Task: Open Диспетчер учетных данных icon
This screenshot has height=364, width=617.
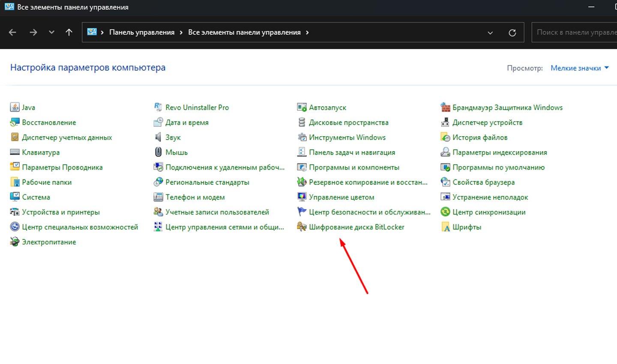Action: 15,137
